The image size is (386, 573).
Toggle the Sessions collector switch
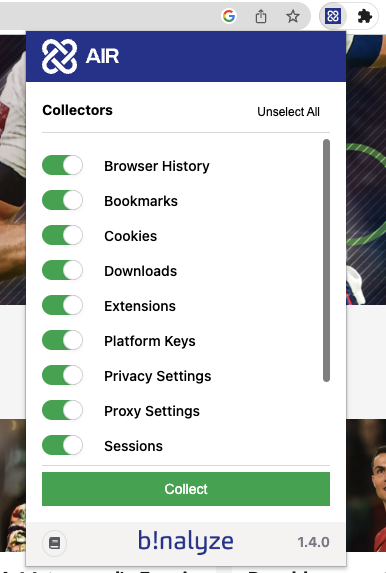click(x=62, y=445)
